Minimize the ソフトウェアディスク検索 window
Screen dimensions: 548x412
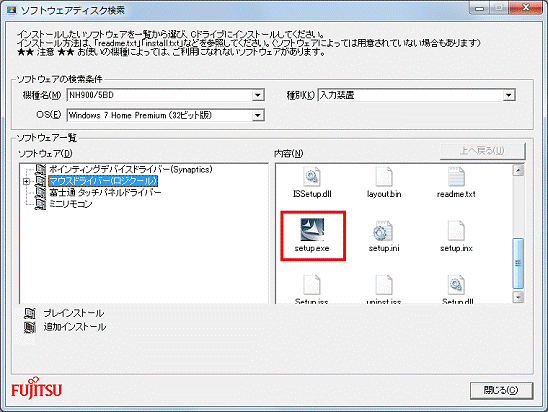tap(480, 9)
